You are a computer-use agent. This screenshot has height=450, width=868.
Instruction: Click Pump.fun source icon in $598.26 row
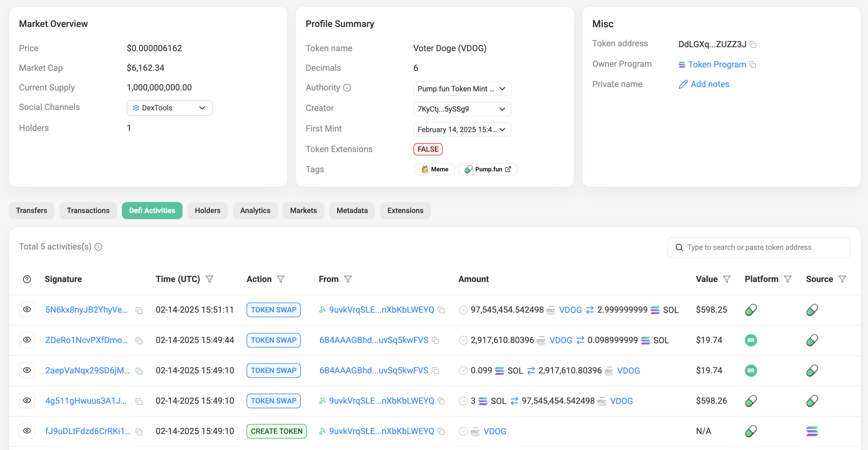(x=812, y=401)
